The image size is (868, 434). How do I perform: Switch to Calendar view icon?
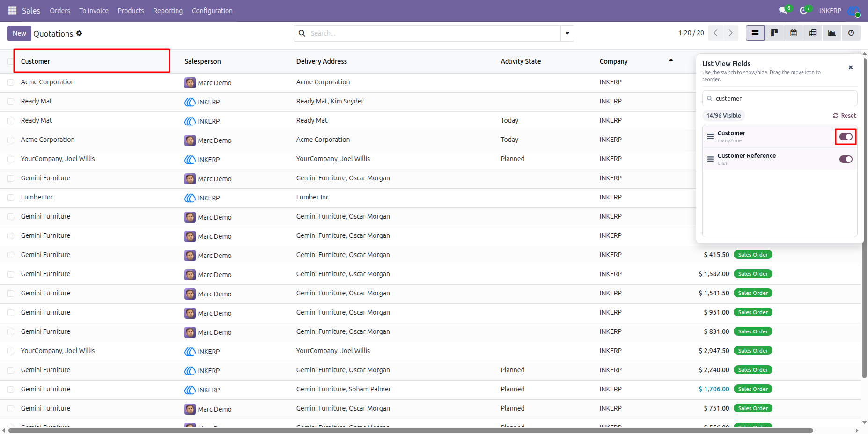(x=794, y=33)
